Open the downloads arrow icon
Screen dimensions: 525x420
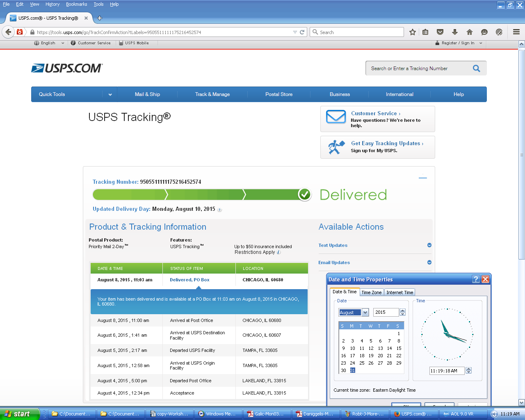454,32
